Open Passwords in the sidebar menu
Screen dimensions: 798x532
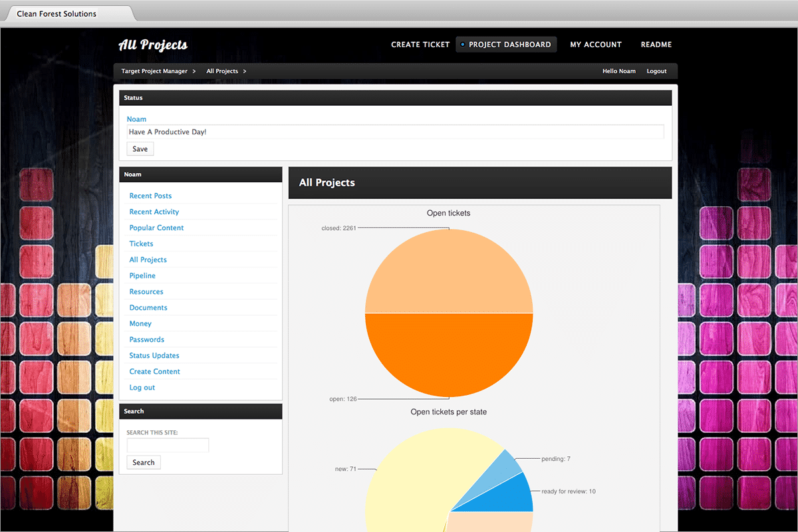point(146,340)
